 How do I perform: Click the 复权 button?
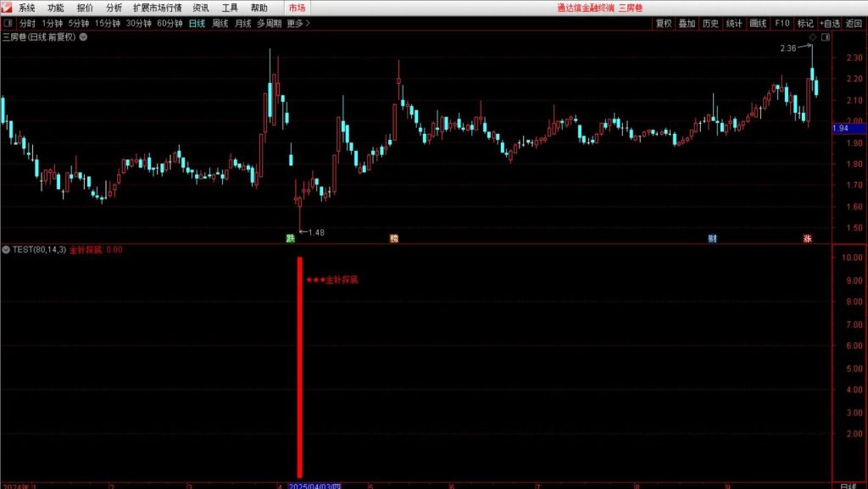[x=664, y=24]
